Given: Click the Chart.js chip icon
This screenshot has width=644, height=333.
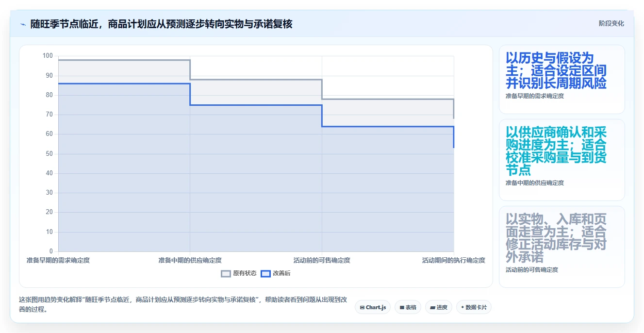Looking at the screenshot, I should (362, 307).
